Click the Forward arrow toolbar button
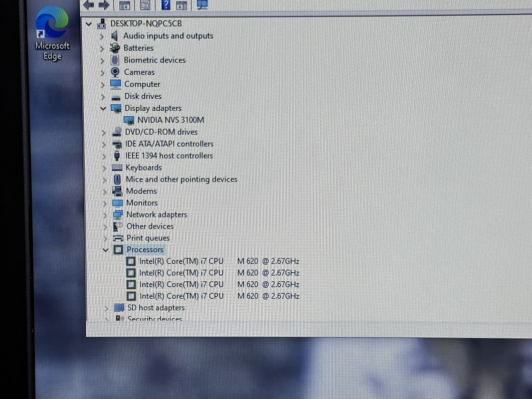Image resolution: width=532 pixels, height=399 pixels. [x=104, y=5]
